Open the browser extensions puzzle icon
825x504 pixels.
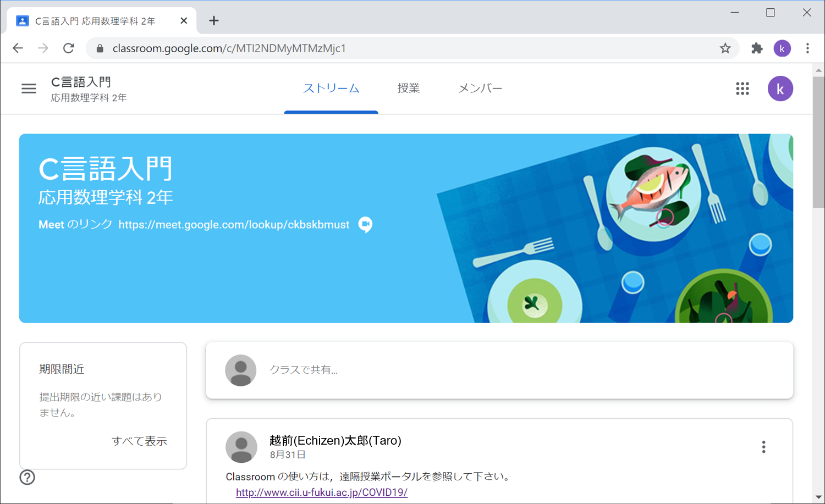tap(757, 48)
